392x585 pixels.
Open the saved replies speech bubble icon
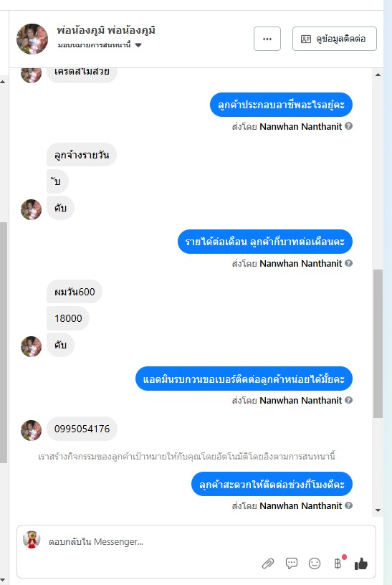(x=291, y=563)
